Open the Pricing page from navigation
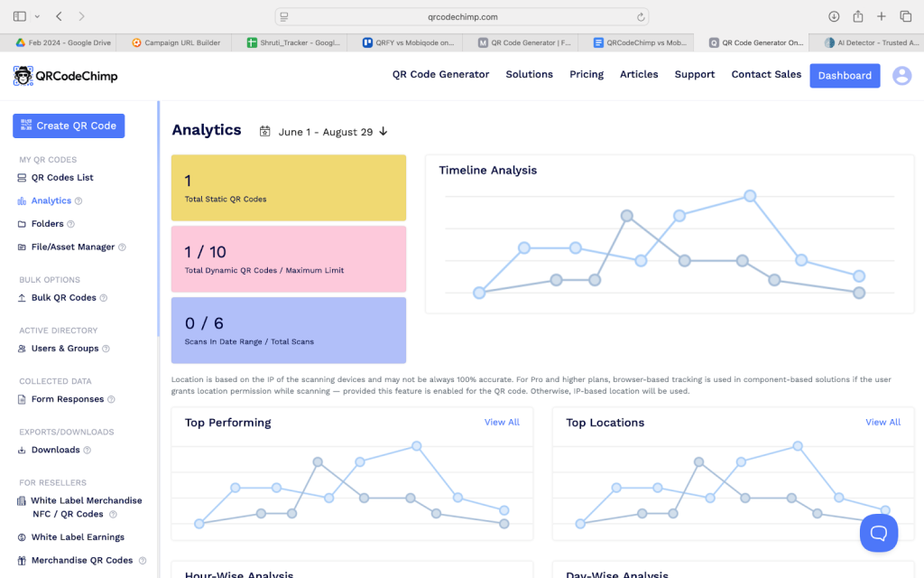Viewport: 924px width, 578px height. pyautogui.click(x=587, y=75)
